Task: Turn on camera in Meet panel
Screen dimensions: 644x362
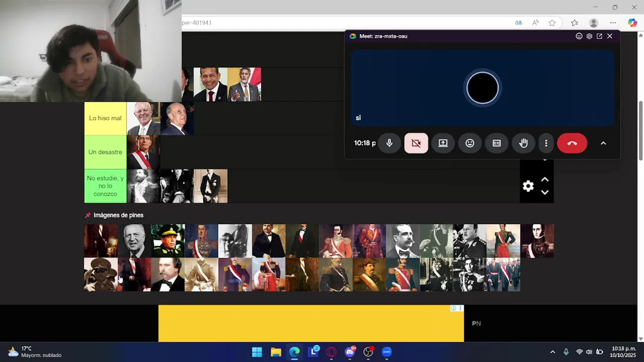Action: coord(416,143)
